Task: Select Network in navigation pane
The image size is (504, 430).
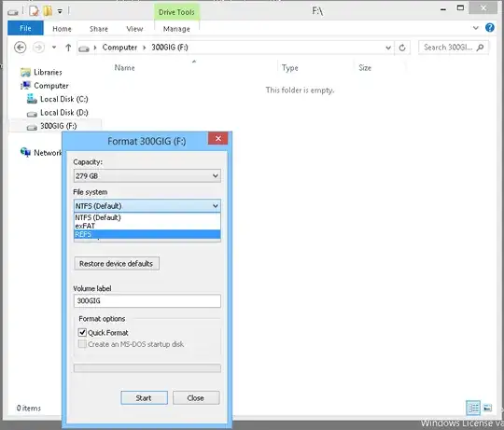Action: [41, 153]
